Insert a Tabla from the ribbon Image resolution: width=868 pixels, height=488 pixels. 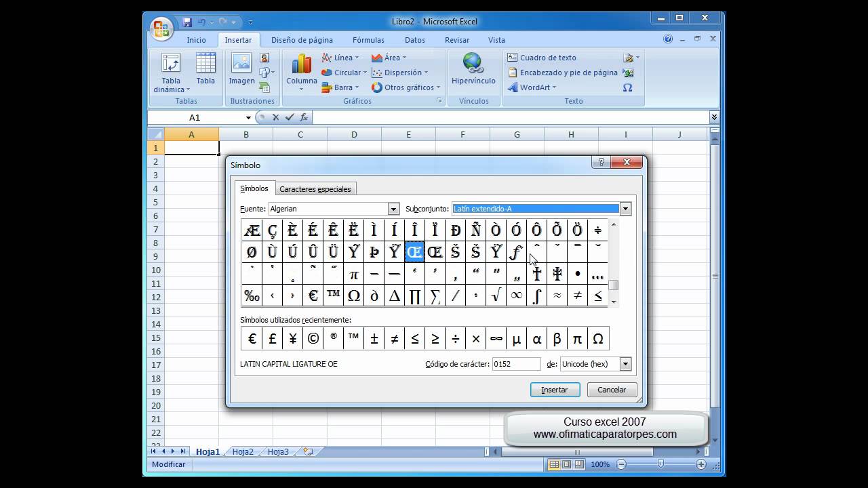click(x=205, y=69)
